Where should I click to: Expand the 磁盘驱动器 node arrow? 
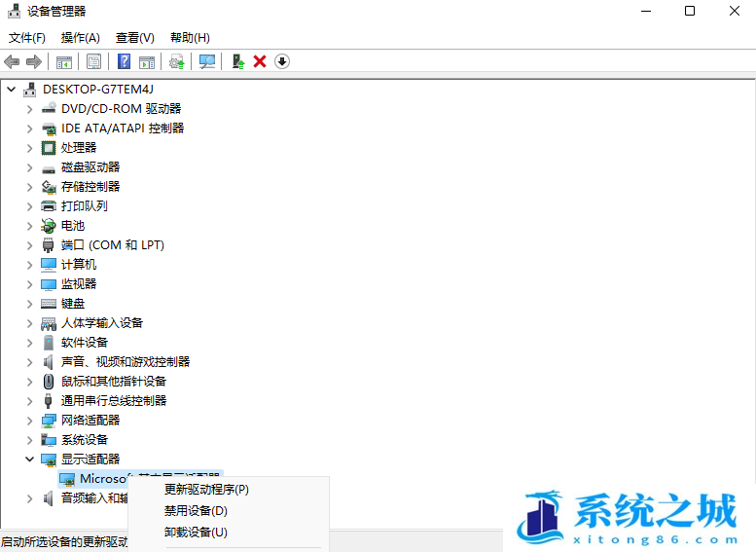click(x=30, y=167)
